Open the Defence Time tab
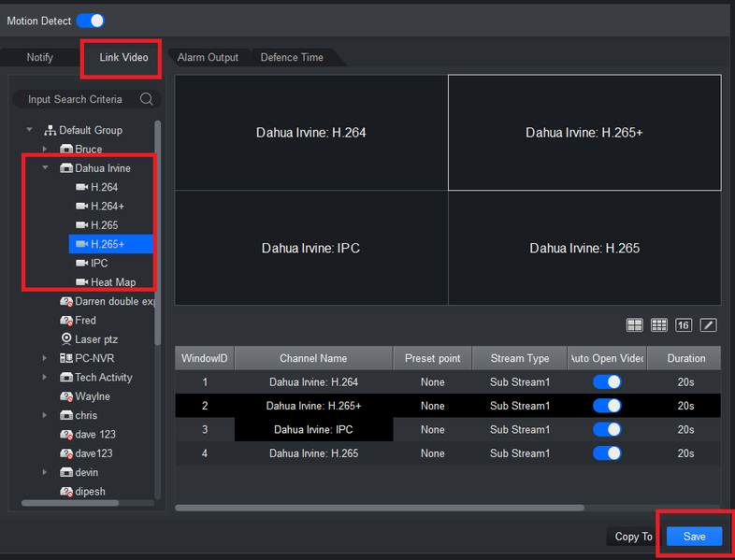 pyautogui.click(x=292, y=57)
